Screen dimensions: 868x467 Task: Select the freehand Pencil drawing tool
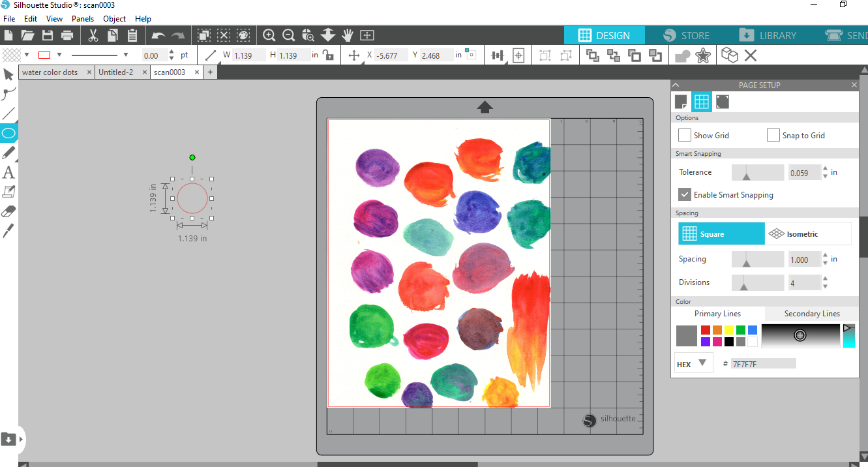click(x=8, y=153)
